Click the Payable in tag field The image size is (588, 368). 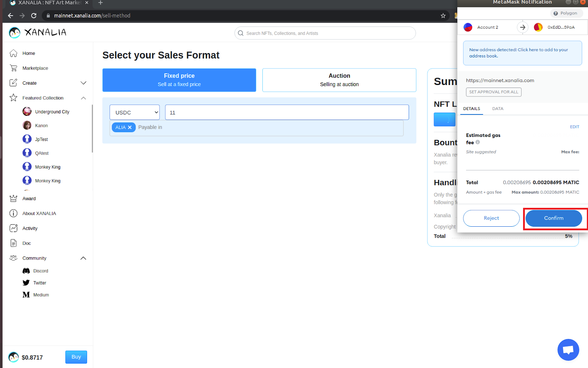point(257,128)
